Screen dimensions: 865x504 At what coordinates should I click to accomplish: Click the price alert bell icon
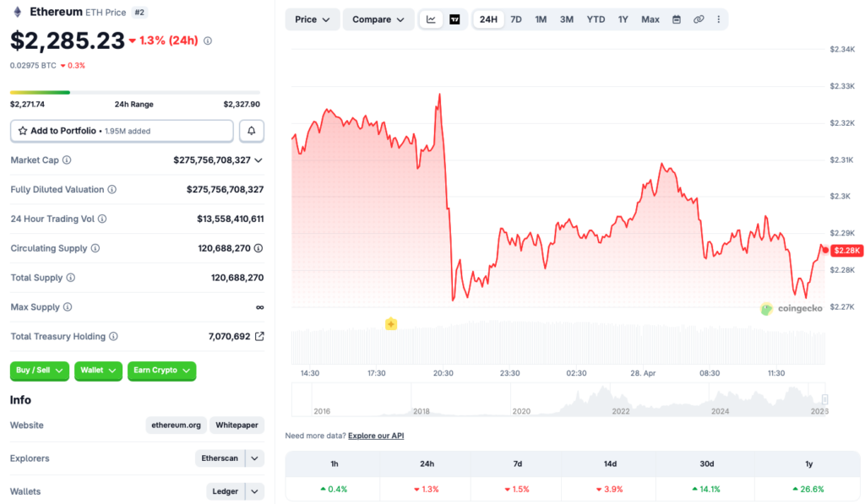[251, 131]
